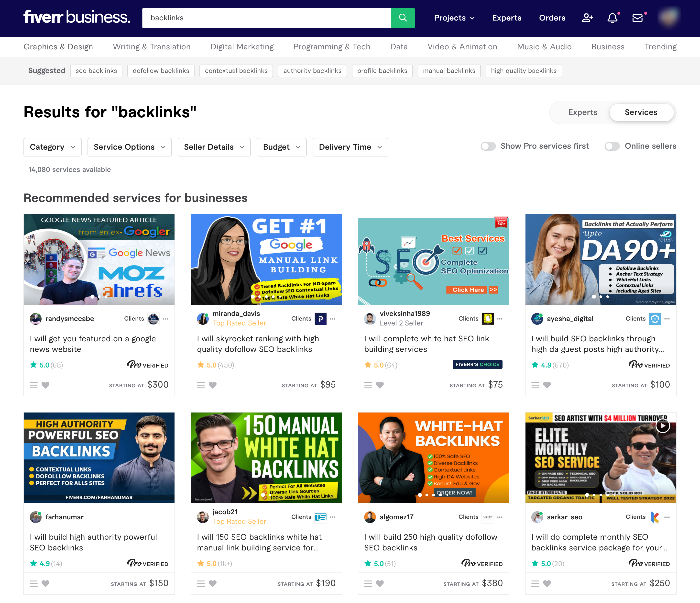700x603 pixels.
Task: Open the Projects dropdown menu
Action: [454, 18]
